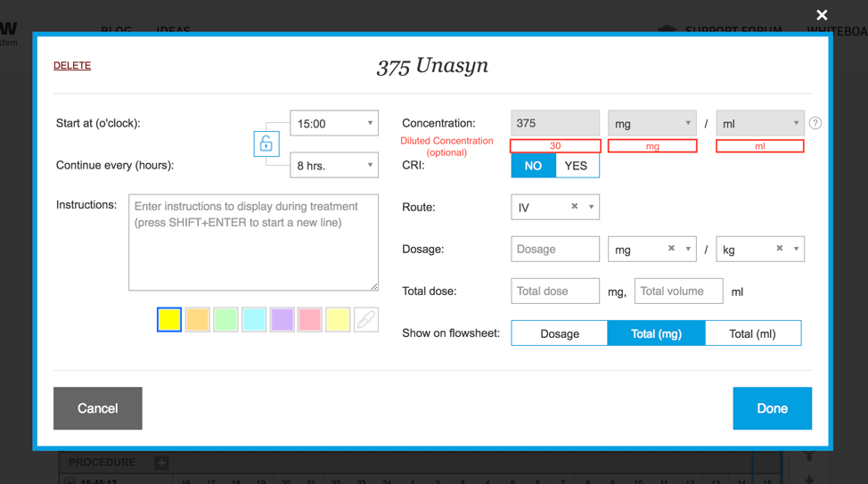Image resolution: width=868 pixels, height=484 pixels.
Task: Clear the IV route selection with x
Action: click(x=575, y=207)
